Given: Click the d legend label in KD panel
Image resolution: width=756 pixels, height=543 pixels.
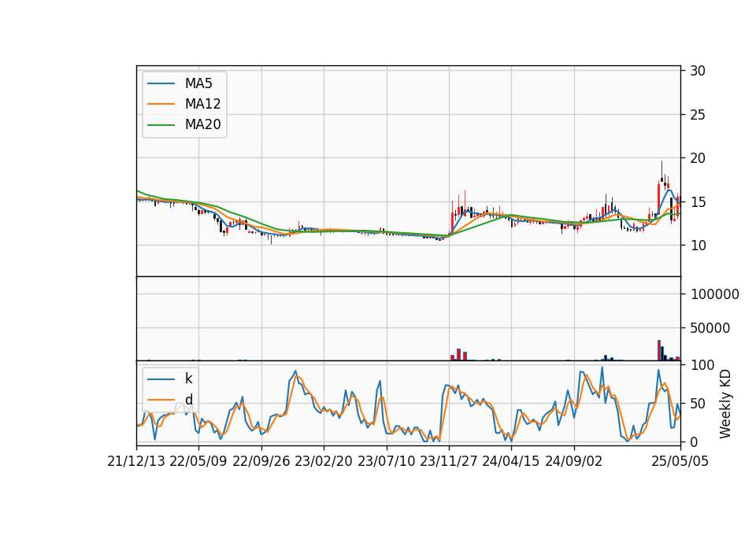Looking at the screenshot, I should [x=188, y=400].
